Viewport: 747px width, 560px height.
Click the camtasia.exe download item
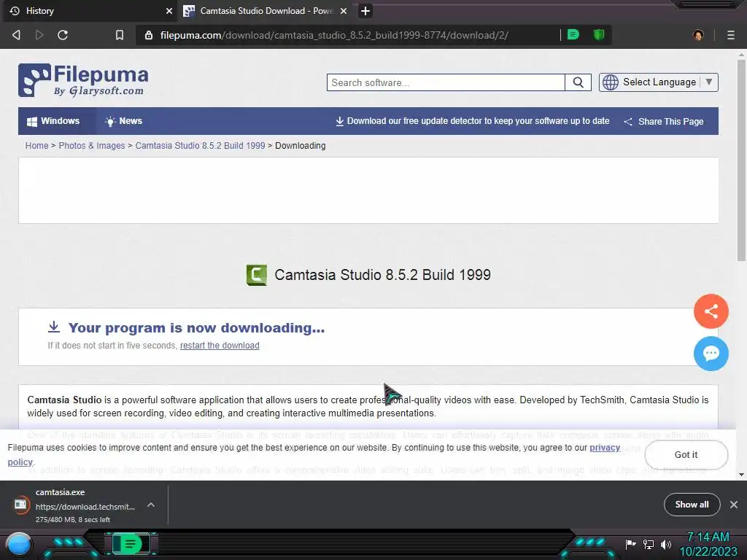pos(76,505)
